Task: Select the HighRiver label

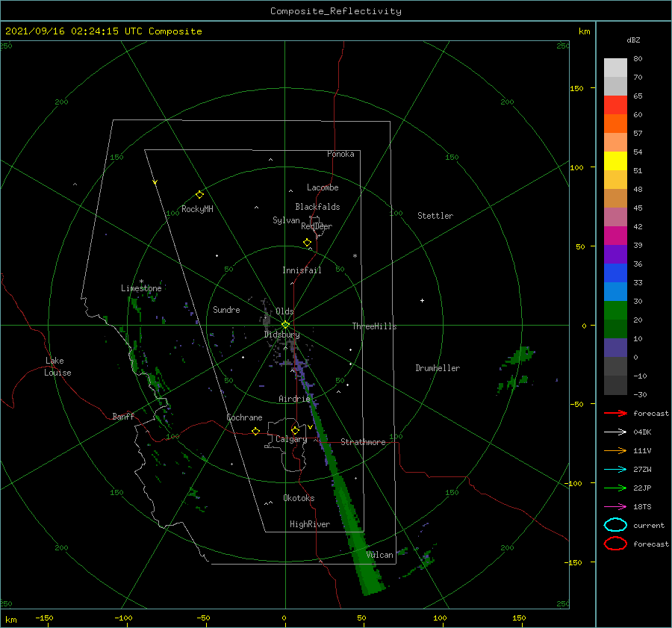Action: pos(310,524)
